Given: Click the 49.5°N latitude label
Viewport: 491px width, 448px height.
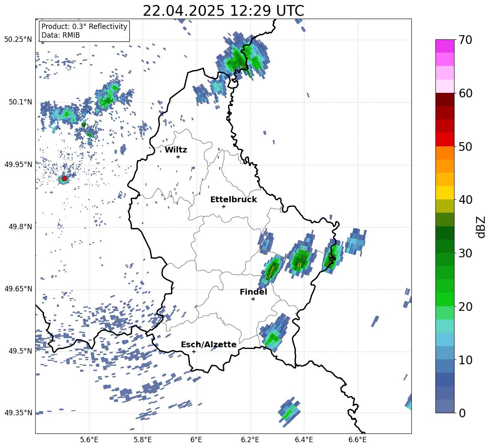Looking at the screenshot, I should pyautogui.click(x=20, y=351).
